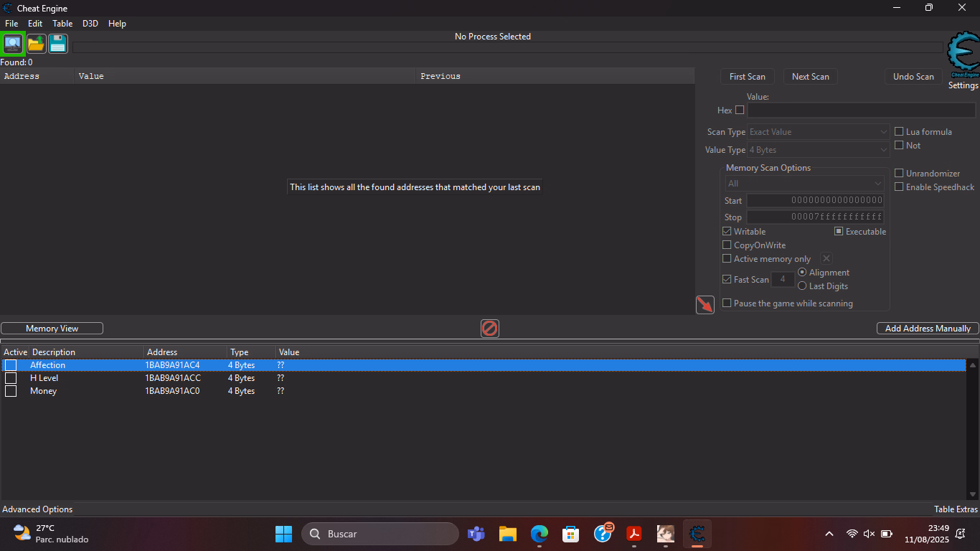Open the D3D menu
The height and width of the screenshot is (551, 980).
coord(90,24)
